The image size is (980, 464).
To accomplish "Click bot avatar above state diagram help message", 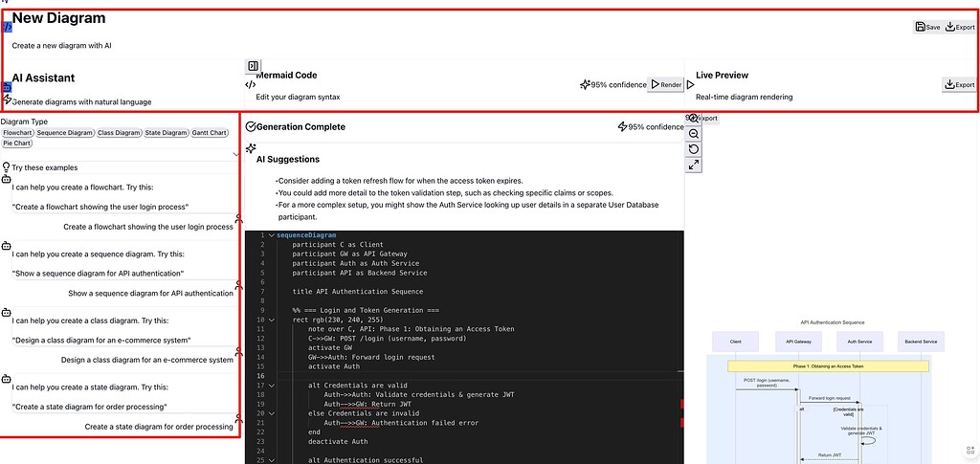I will [x=7, y=379].
